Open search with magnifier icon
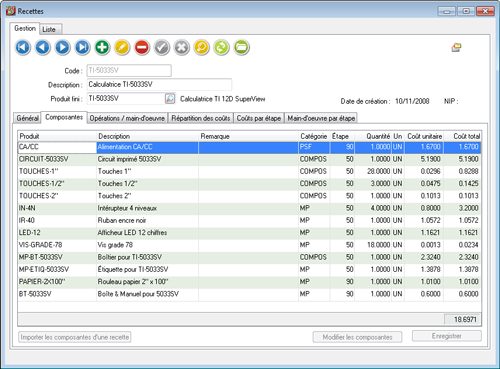This screenshot has width=500, height=369. click(x=202, y=47)
